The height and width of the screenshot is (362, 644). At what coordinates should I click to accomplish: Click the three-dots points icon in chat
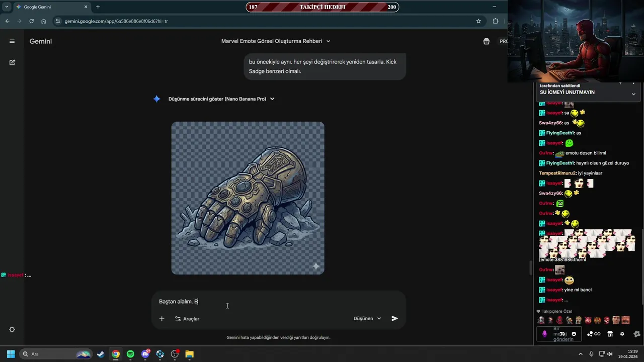(590, 334)
